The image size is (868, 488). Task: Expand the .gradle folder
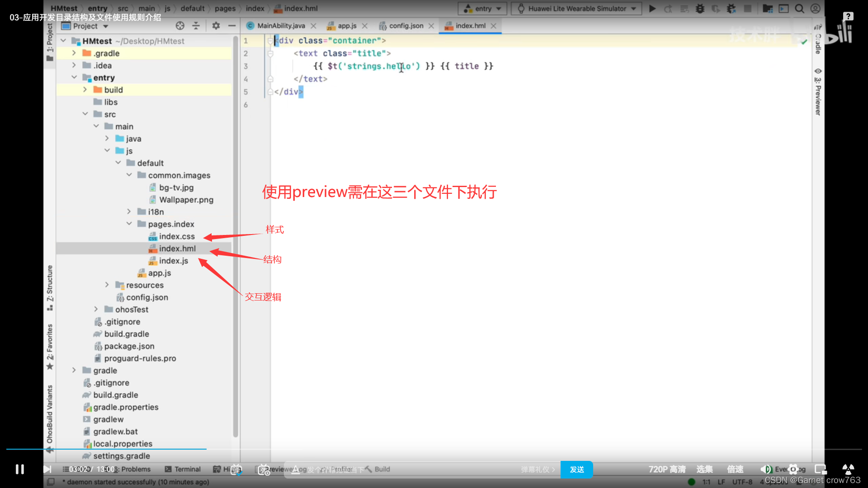click(x=74, y=53)
